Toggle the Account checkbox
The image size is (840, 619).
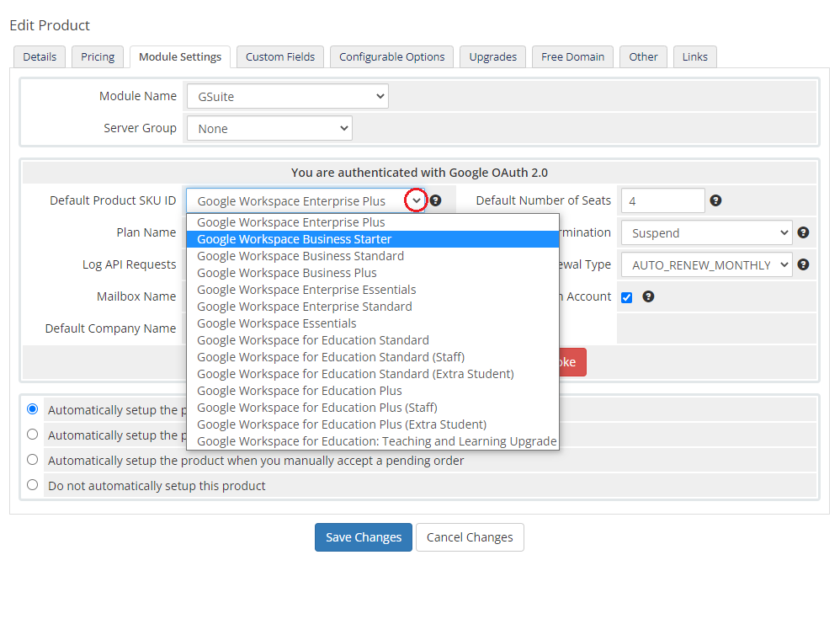click(x=626, y=297)
